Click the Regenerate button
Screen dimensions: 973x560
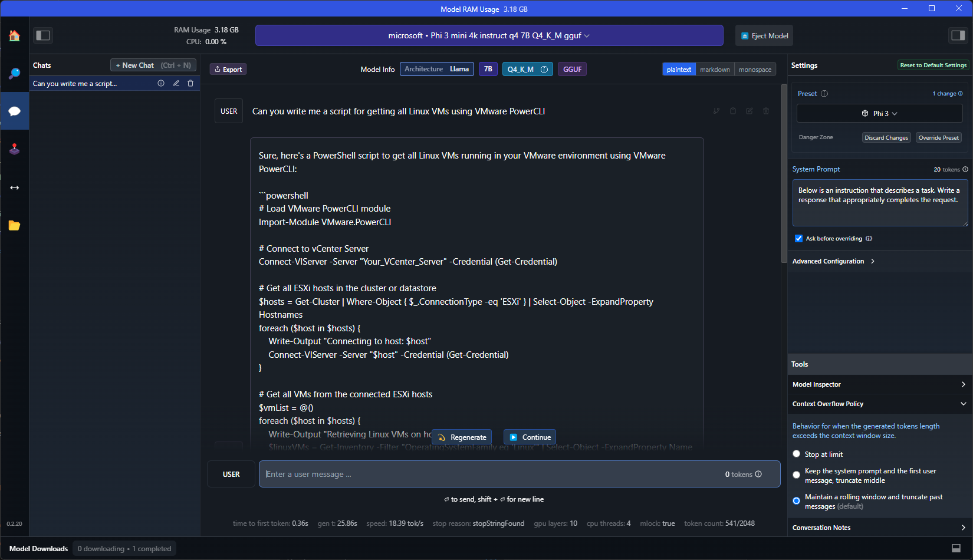(x=462, y=437)
